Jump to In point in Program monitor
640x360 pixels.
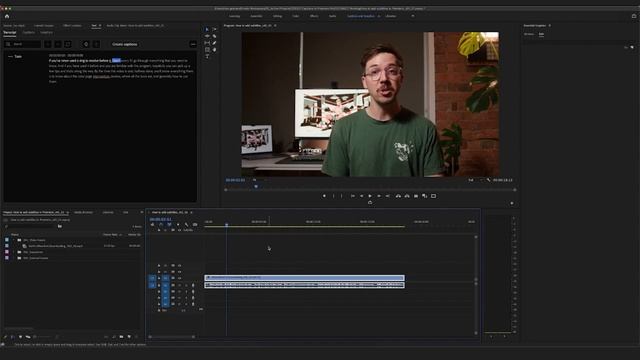click(x=353, y=196)
